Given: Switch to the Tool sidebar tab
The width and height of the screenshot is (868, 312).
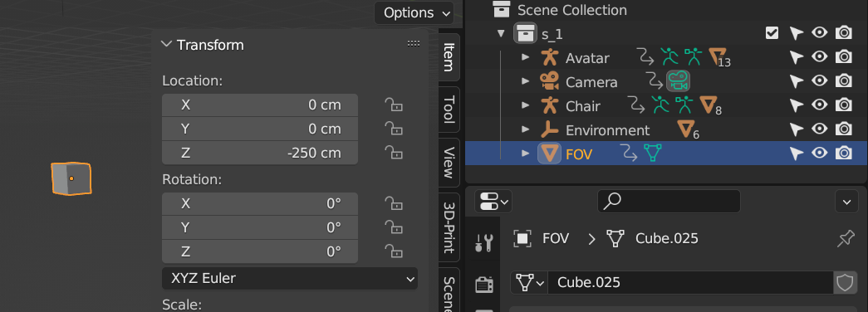Looking at the screenshot, I should 449,110.
